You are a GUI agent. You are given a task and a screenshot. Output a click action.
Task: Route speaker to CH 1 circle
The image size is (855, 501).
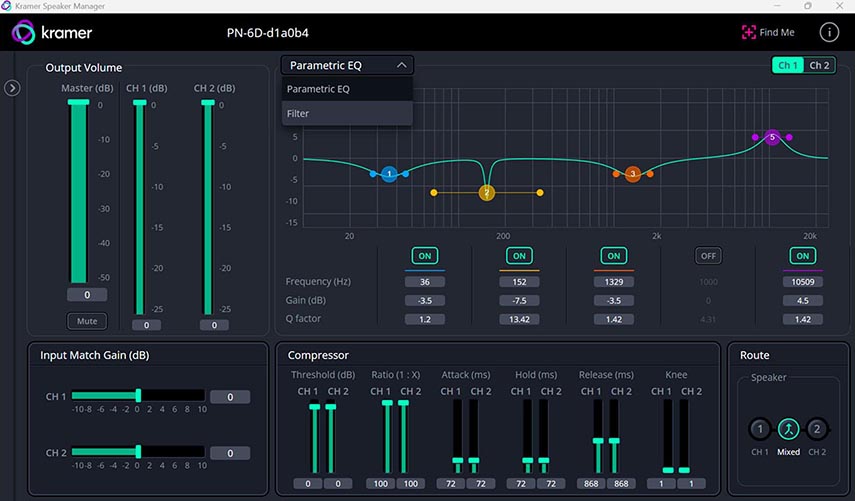[760, 429]
